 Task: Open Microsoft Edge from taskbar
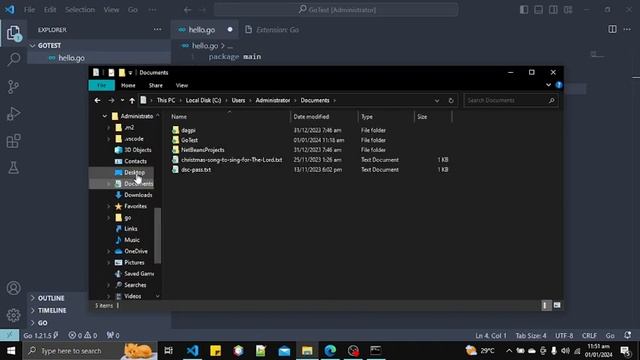pyautogui.click(x=330, y=351)
